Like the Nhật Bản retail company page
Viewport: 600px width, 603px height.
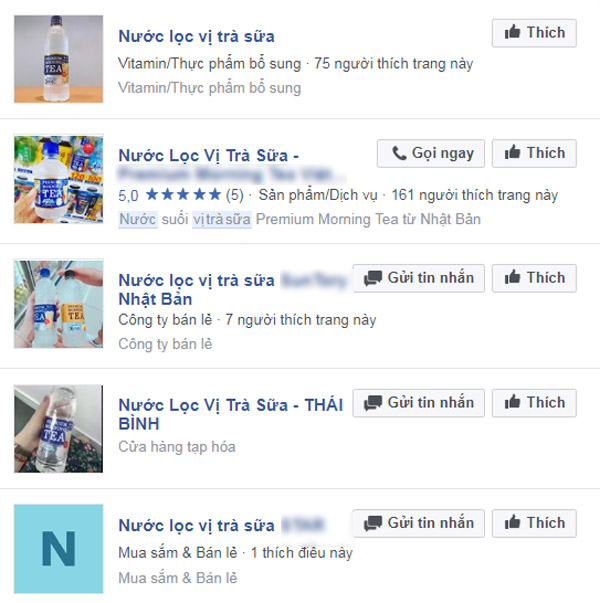[534, 278]
